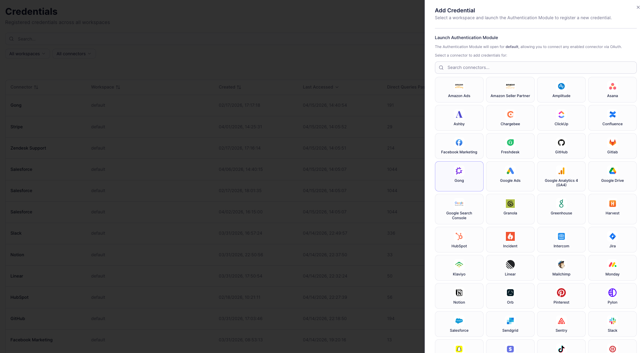This screenshot has height=353, width=644.
Task: Sort the table by Created column
Action: point(230,87)
